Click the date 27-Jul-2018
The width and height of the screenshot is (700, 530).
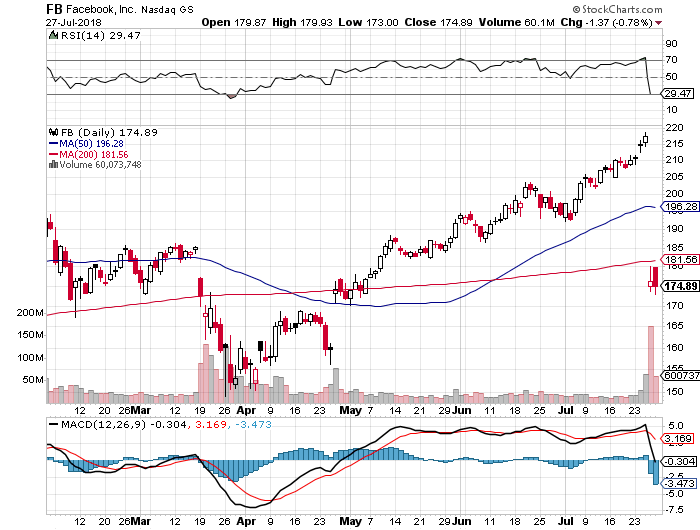coord(74,22)
